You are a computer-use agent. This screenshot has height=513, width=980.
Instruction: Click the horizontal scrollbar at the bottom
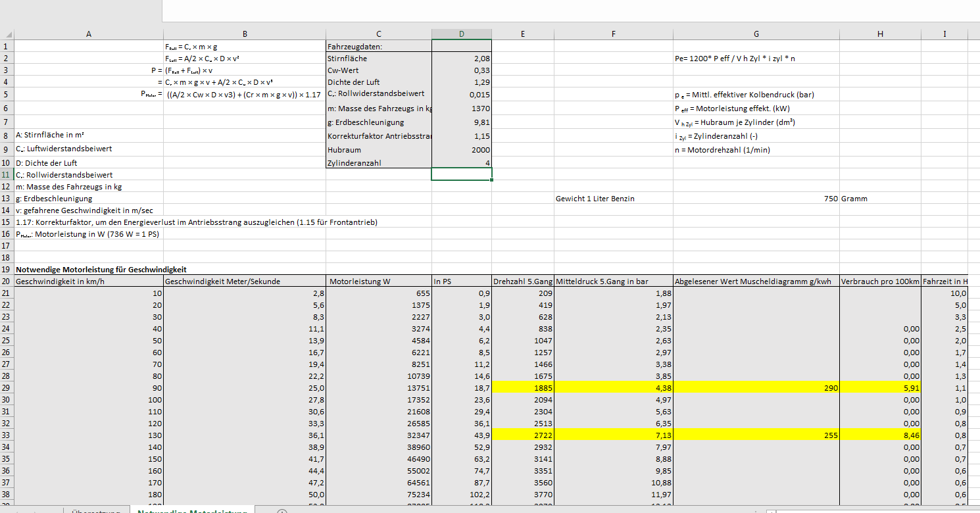click(875, 510)
